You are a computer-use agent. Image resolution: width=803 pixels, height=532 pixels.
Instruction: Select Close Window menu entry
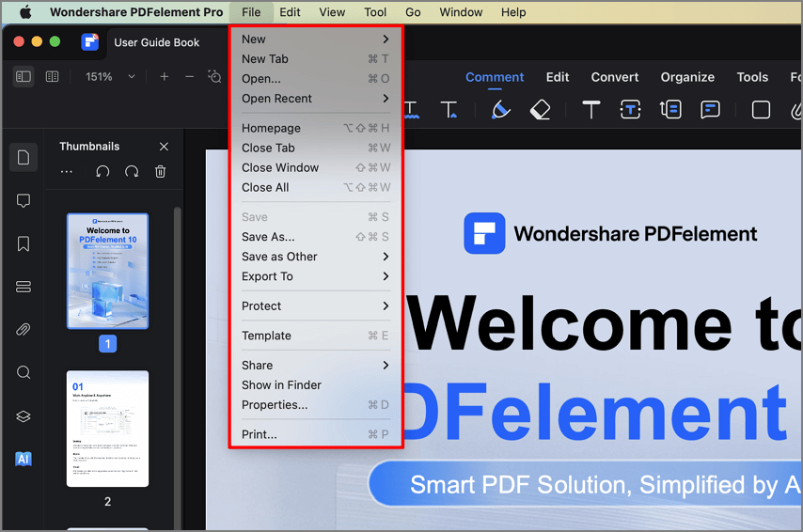[x=316, y=167]
